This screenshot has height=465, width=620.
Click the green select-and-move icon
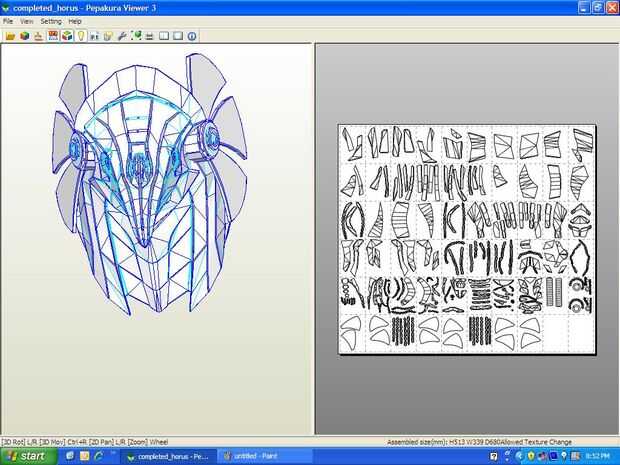(x=136, y=36)
